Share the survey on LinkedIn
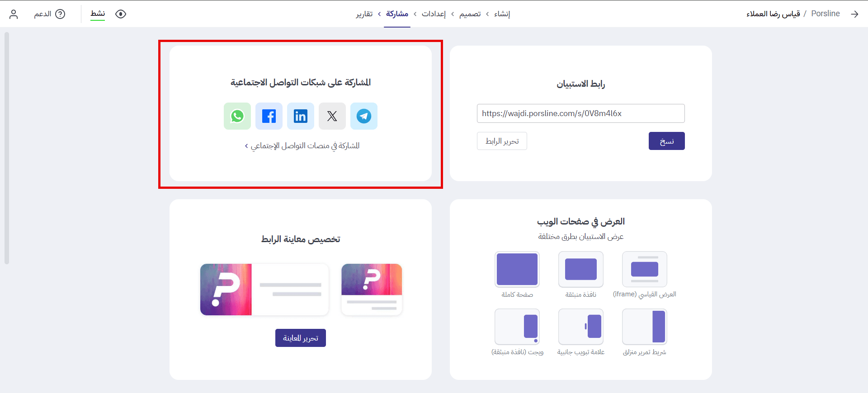The width and height of the screenshot is (868, 393). [301, 116]
